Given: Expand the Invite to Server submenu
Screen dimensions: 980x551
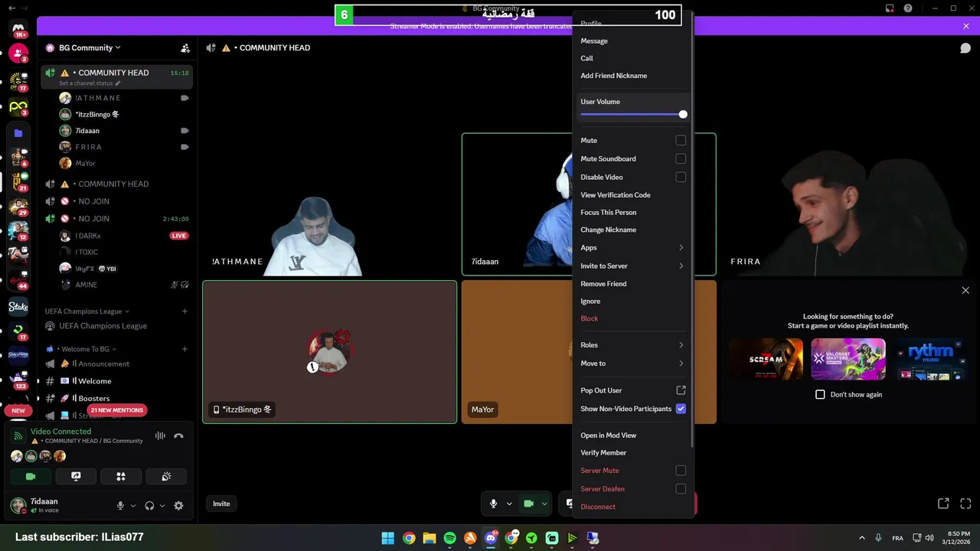Looking at the screenshot, I should pos(632,266).
